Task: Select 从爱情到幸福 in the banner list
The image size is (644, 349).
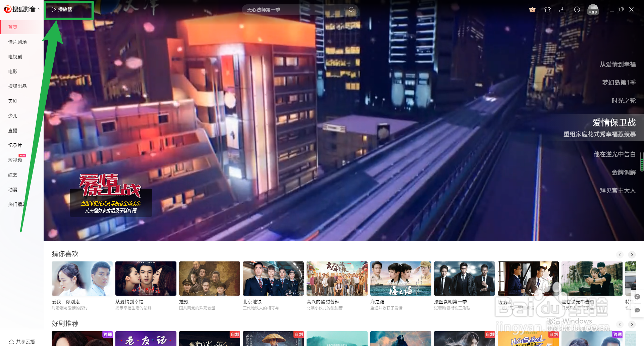Action: (x=618, y=64)
